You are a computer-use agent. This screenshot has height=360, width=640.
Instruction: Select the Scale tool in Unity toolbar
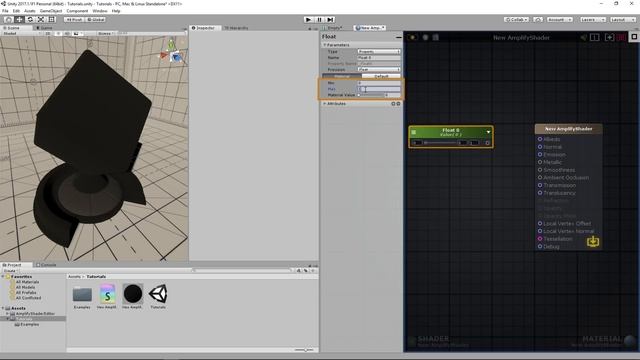tap(41, 20)
